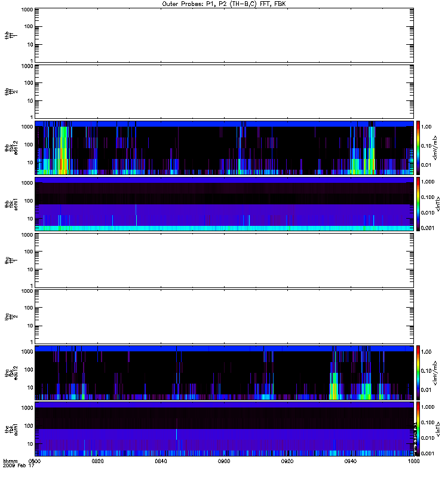Screen dimensions: 448x478
Task: Click the '0920' time axis label
Action: (x=287, y=461)
